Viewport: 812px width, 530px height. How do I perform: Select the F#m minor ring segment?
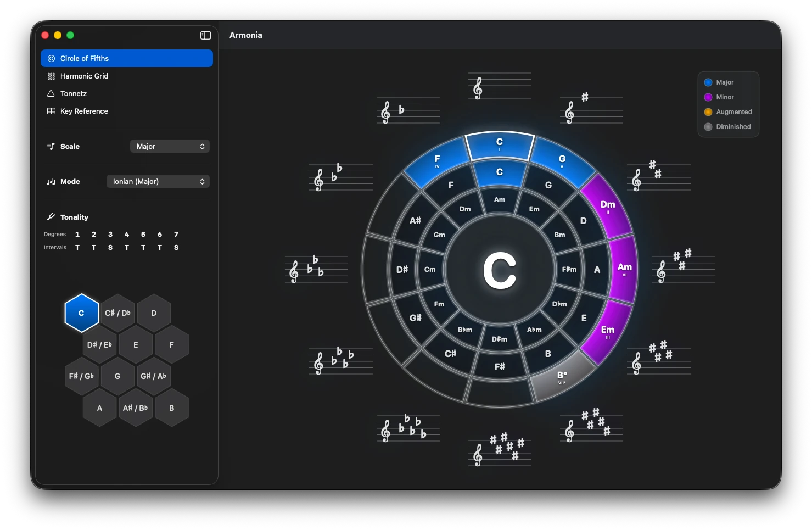[569, 270]
